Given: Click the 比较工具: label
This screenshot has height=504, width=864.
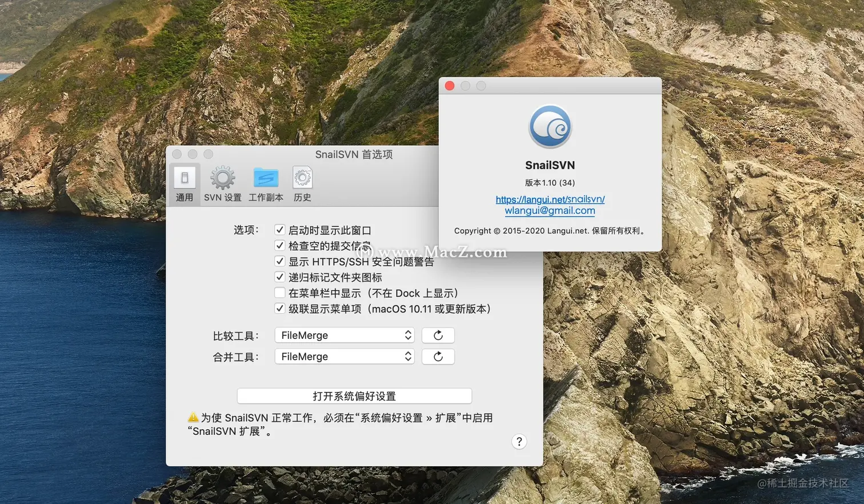Looking at the screenshot, I should pos(235,336).
